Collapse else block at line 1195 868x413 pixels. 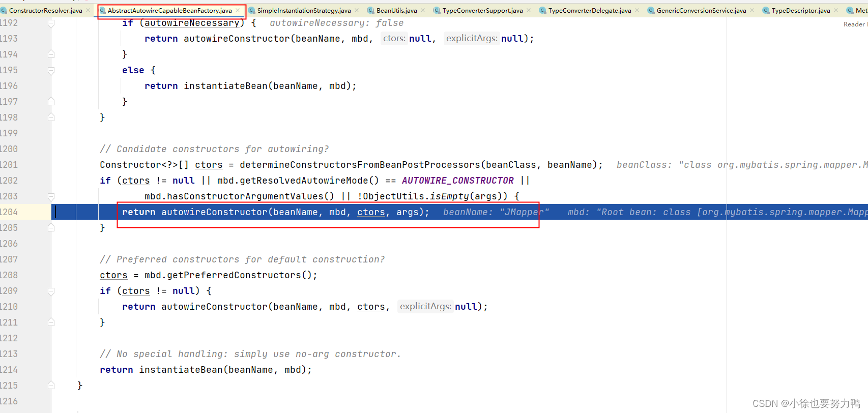51,70
